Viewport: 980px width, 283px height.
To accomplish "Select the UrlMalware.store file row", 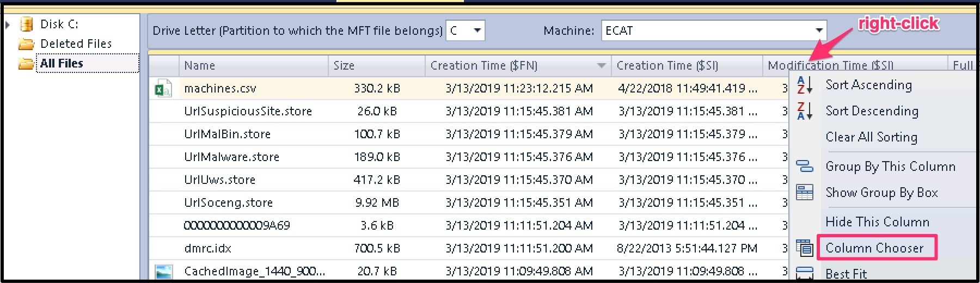I will [x=232, y=157].
